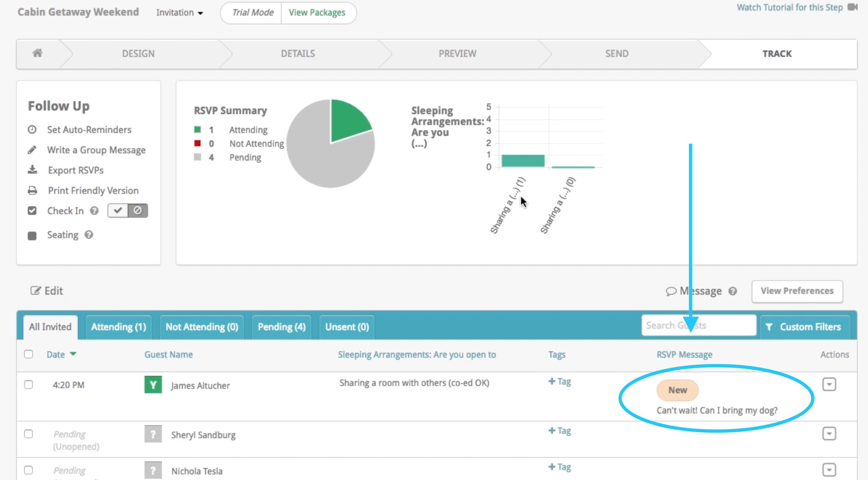Go to the DETAILS step
This screenshot has height=480, width=868.
point(298,53)
